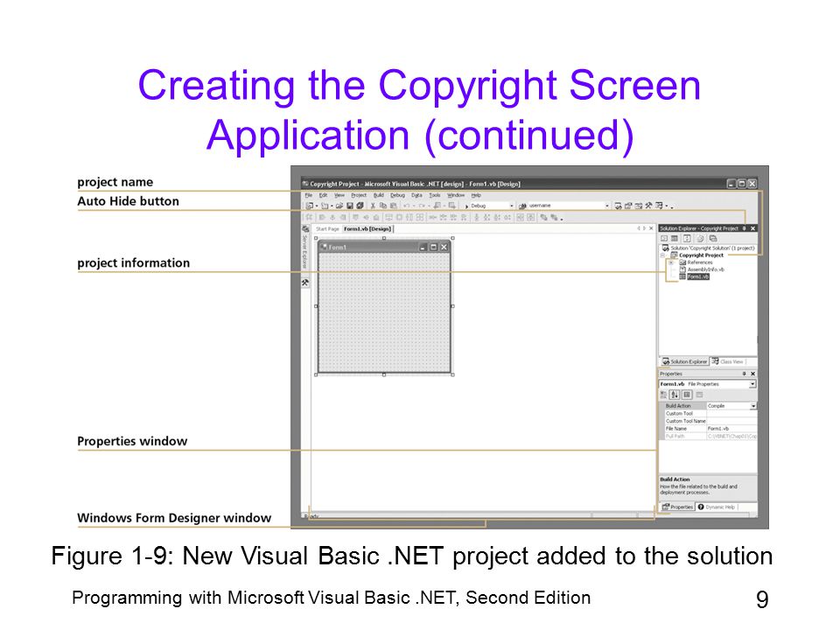Click the Alphabetic sort button in Properties
The height and width of the screenshot is (630, 840).
click(x=674, y=395)
